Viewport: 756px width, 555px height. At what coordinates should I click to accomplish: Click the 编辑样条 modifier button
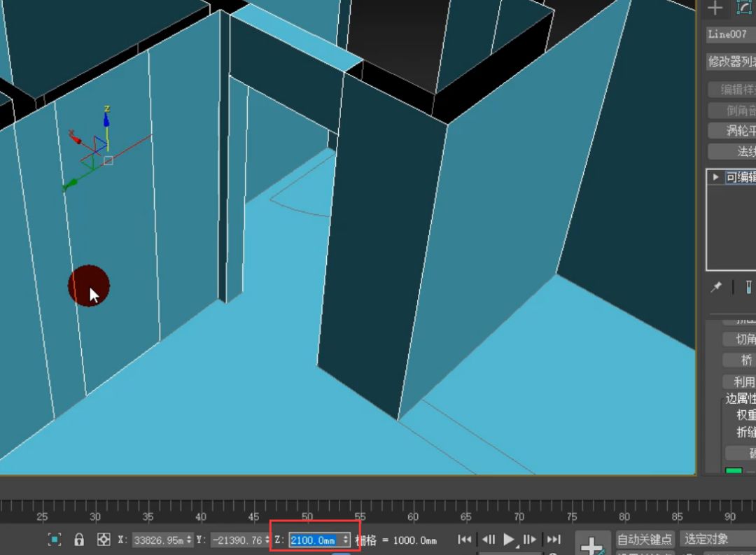click(x=732, y=89)
